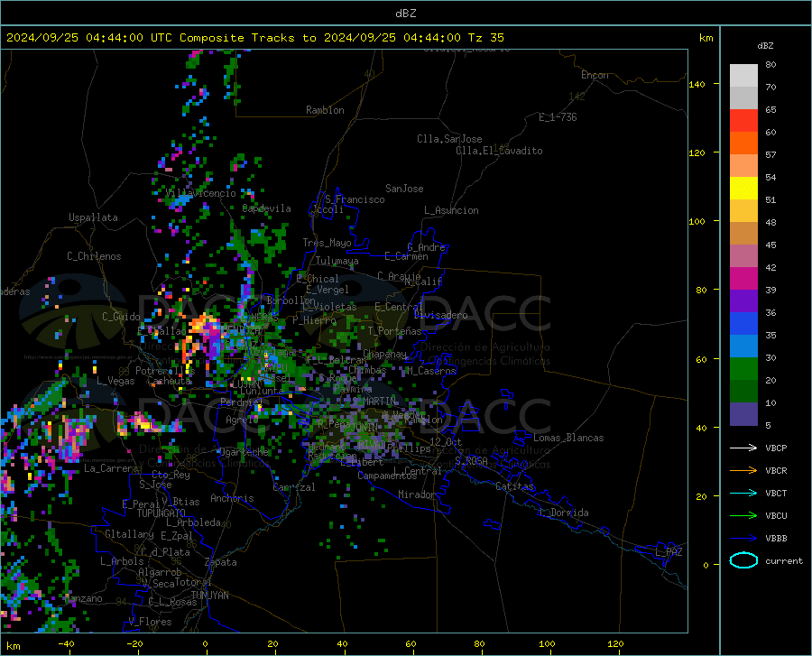Click the TUPUNGATO map label
812x656 pixels.
(161, 513)
